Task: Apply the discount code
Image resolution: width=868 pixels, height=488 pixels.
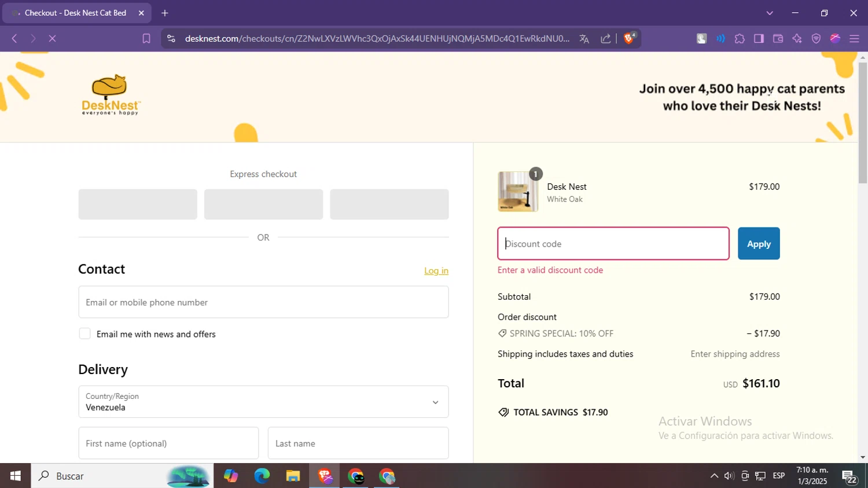Action: point(759,244)
